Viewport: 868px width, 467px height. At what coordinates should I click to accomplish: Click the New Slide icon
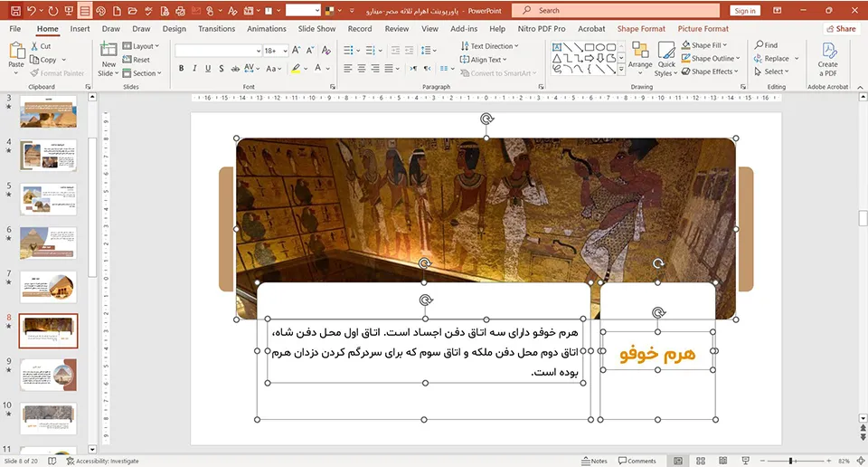108,50
